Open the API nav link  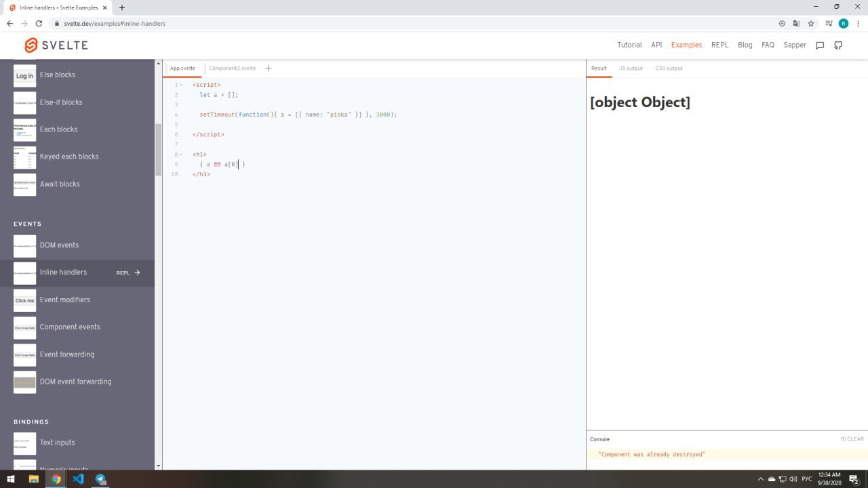pyautogui.click(x=656, y=45)
